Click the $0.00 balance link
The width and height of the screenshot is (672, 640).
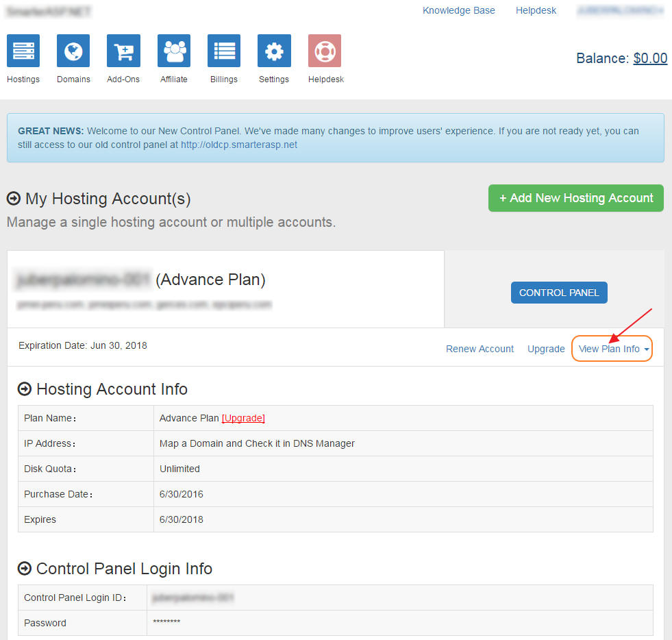649,58
